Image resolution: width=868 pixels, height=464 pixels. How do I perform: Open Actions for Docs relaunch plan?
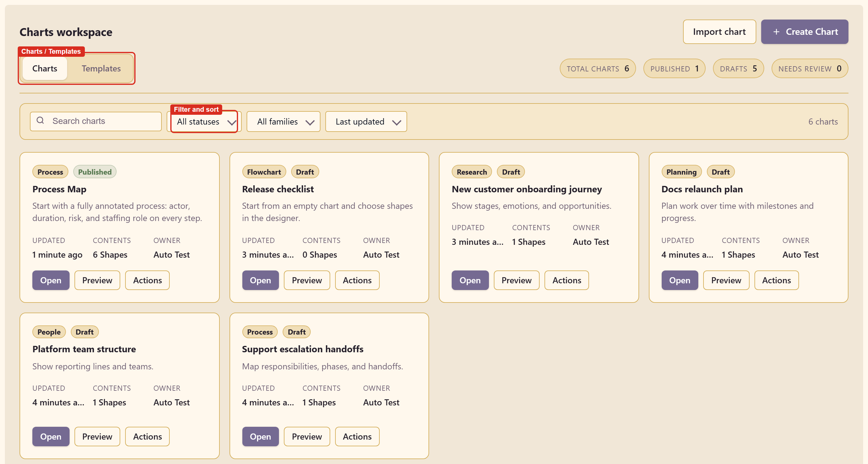(776, 280)
